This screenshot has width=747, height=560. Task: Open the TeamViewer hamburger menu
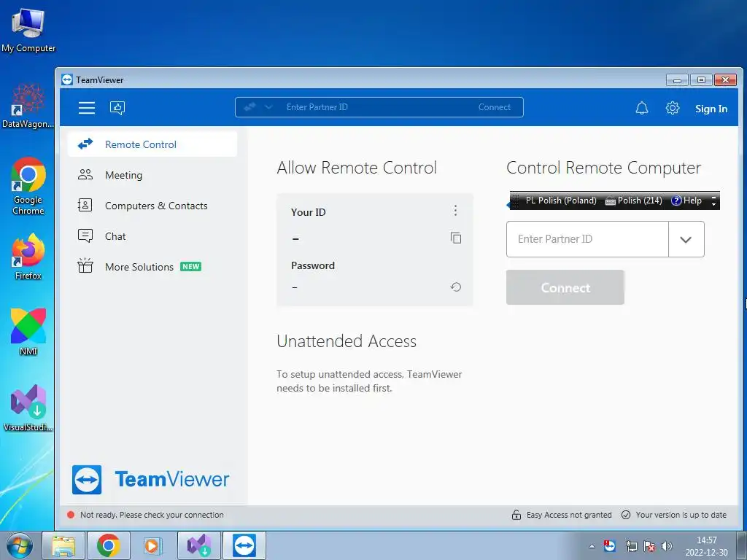coord(87,108)
